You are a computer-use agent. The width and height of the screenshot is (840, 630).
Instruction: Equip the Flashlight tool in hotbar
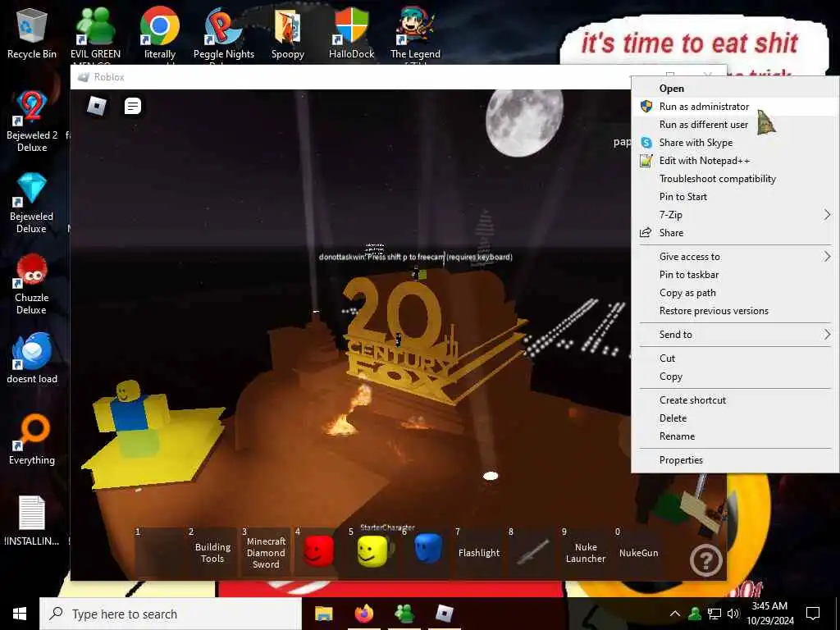(478, 552)
